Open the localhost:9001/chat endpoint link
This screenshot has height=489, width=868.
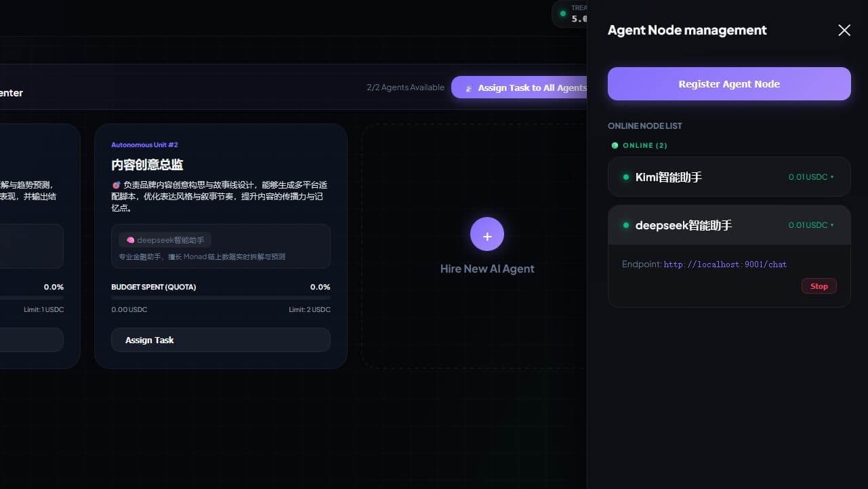(725, 265)
